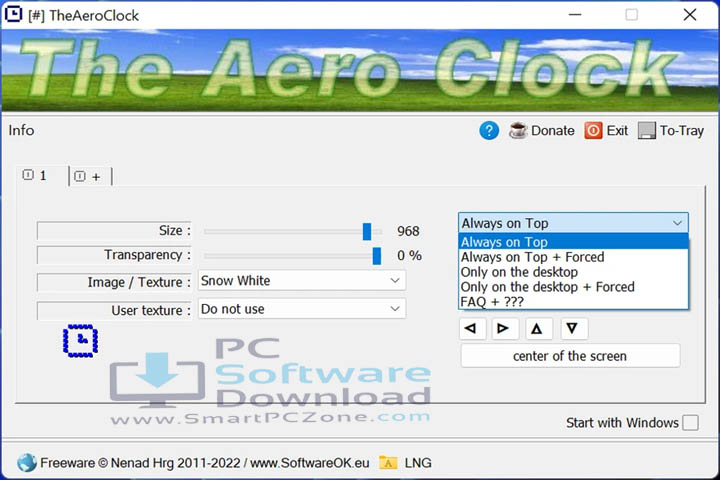Screen dimensions: 720x480
Task: Click the Transparency slider handle
Action: click(x=377, y=256)
